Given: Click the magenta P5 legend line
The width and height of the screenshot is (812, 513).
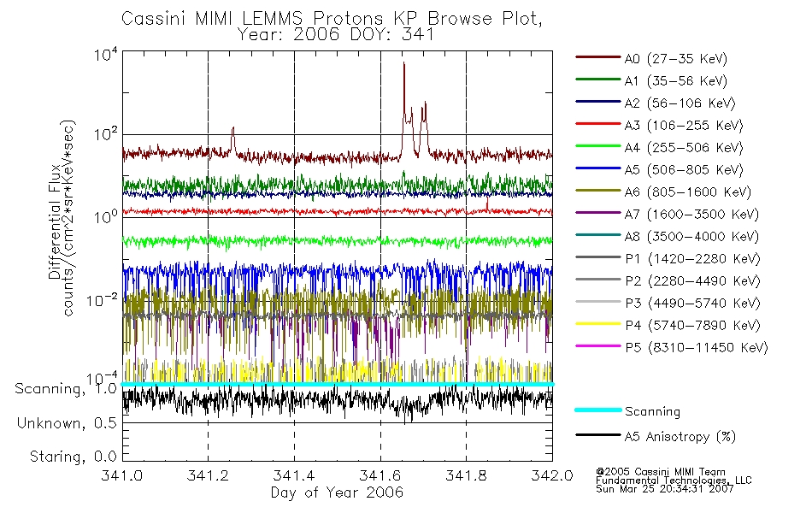Looking at the screenshot, I should 598,346.
